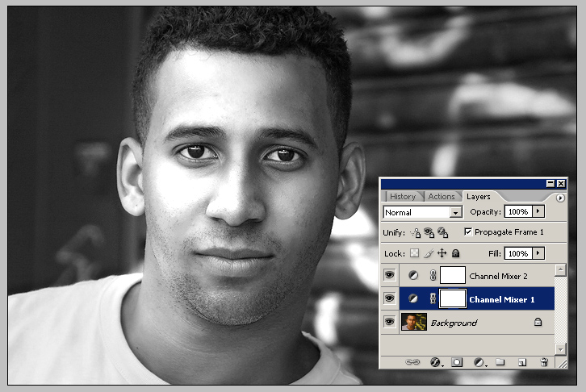The width and height of the screenshot is (586, 392).
Task: Click the Background layer lock icon
Action: [538, 322]
